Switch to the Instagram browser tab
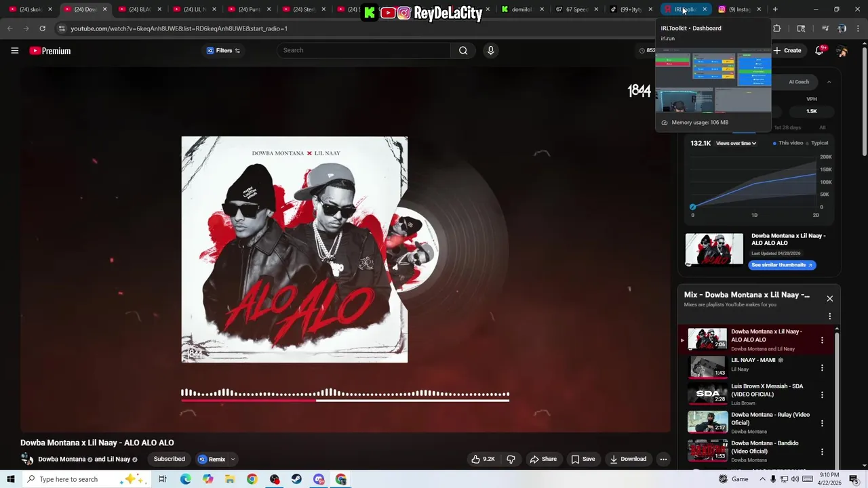Image resolution: width=868 pixels, height=488 pixels. pos(739,9)
